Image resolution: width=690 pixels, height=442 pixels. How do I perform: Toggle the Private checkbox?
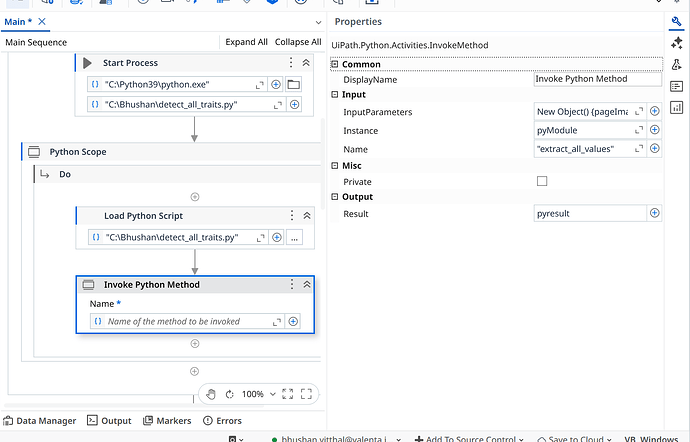click(542, 181)
